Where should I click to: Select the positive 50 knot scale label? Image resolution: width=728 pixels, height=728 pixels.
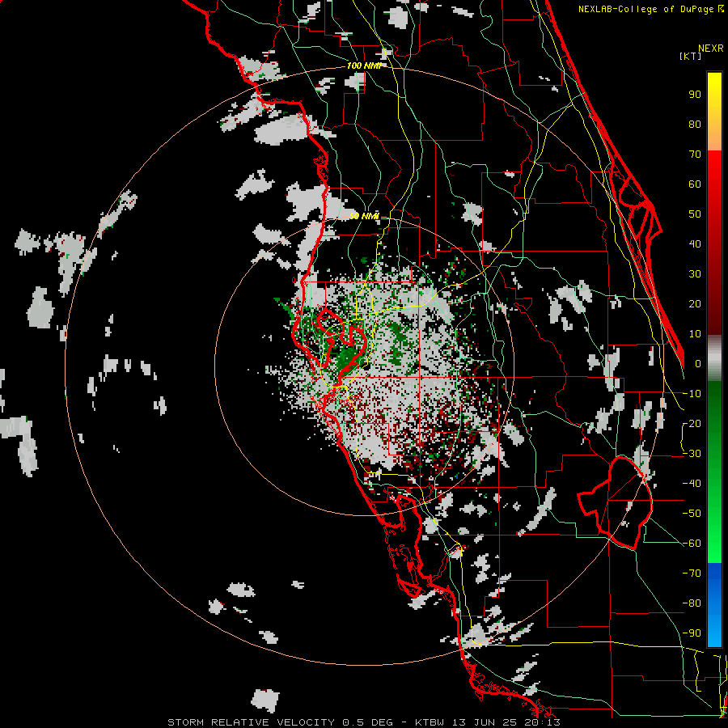tap(695, 214)
